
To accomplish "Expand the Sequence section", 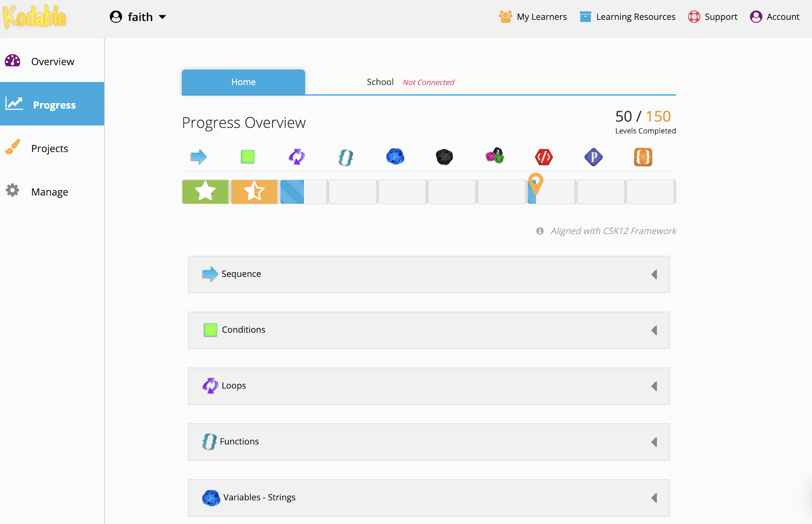I will tap(429, 274).
